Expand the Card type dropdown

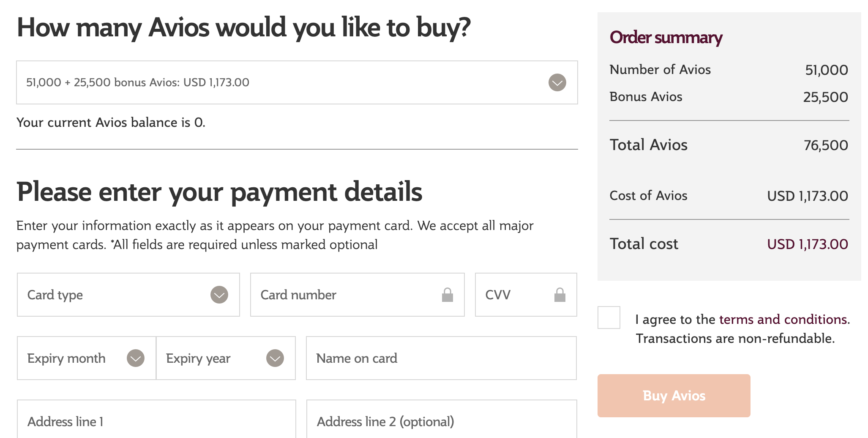(118, 295)
